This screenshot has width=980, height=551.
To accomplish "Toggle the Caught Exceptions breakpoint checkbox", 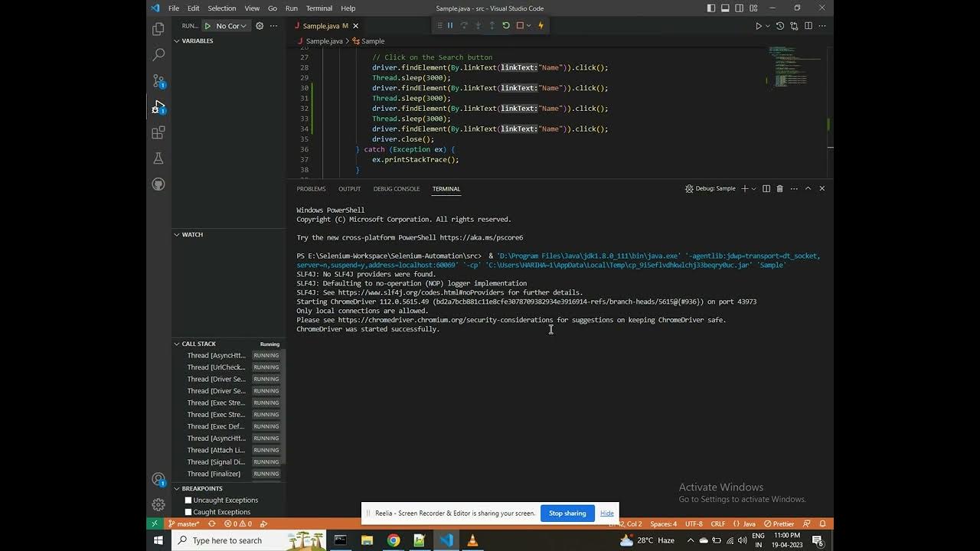I will click(188, 512).
